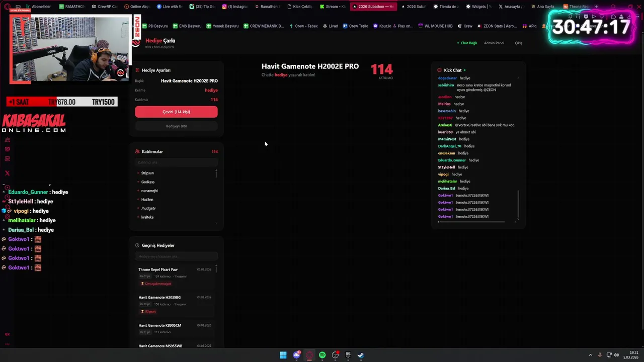Click the Çevir! (114 kişi) spin button
The width and height of the screenshot is (644, 362).
click(x=176, y=112)
